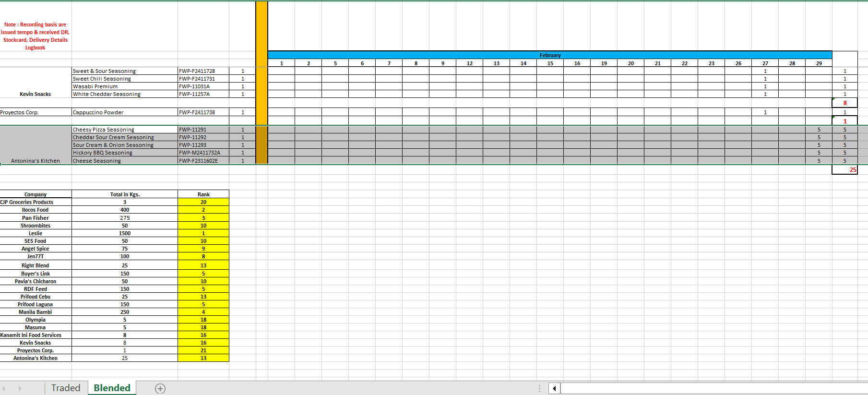Select the Wasabi Premium cell

(x=125, y=86)
